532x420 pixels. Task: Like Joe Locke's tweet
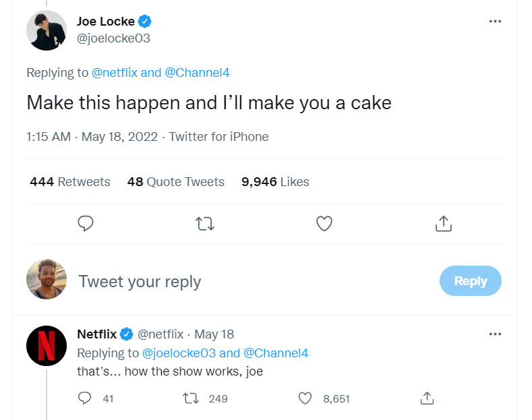coord(324,223)
